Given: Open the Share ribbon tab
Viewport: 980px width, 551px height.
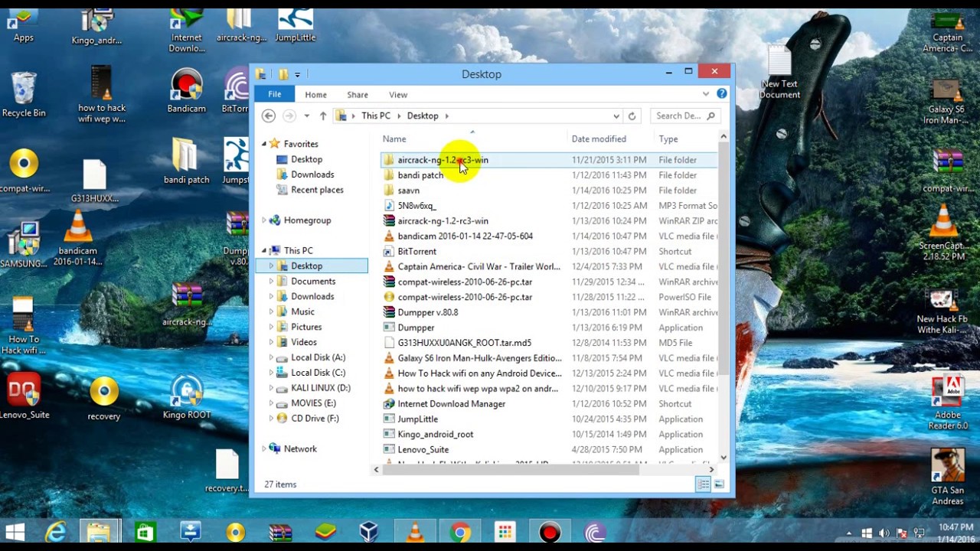Looking at the screenshot, I should click(358, 95).
